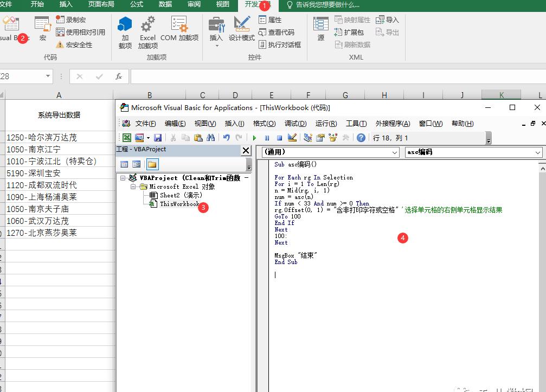Image resolution: width=546 pixels, height=392 pixels.
Task: Open VBA 运行(R) menu
Action: click(326, 124)
